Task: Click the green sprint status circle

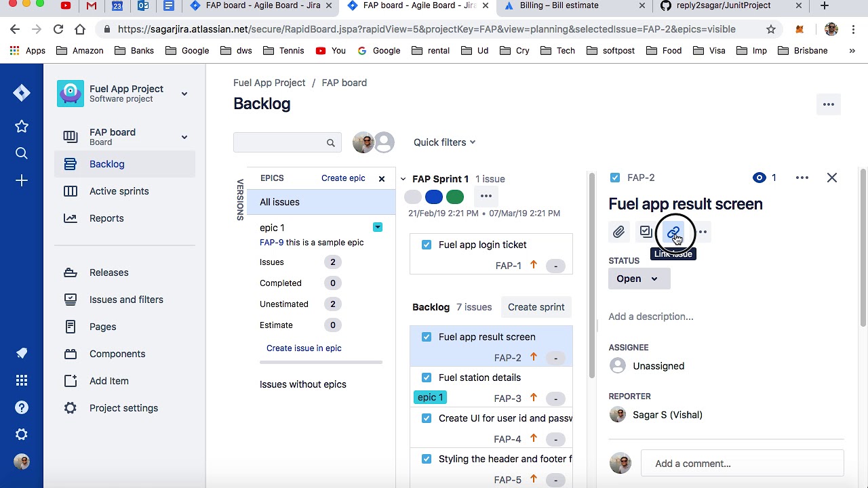Action: 455,197
